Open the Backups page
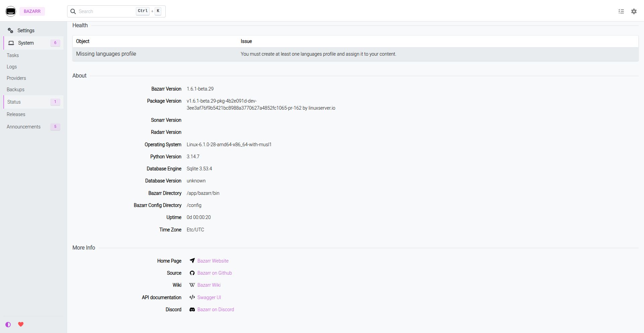644x333 pixels. pos(34,90)
